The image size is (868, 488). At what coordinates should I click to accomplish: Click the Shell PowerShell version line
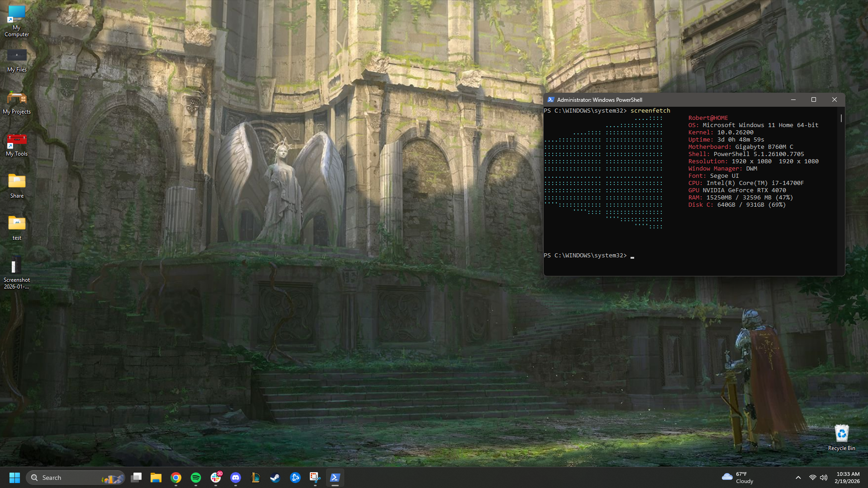click(x=746, y=154)
